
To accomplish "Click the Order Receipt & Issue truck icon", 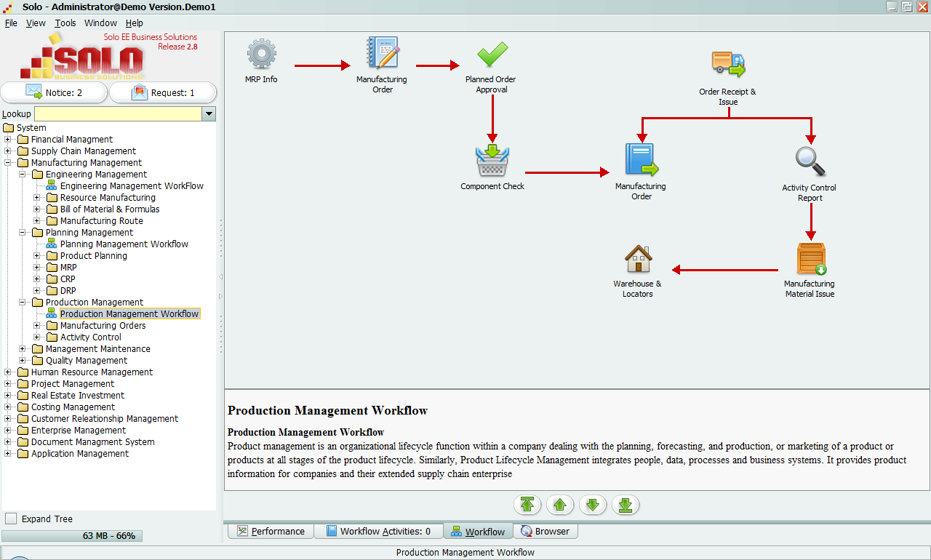I will [x=728, y=65].
